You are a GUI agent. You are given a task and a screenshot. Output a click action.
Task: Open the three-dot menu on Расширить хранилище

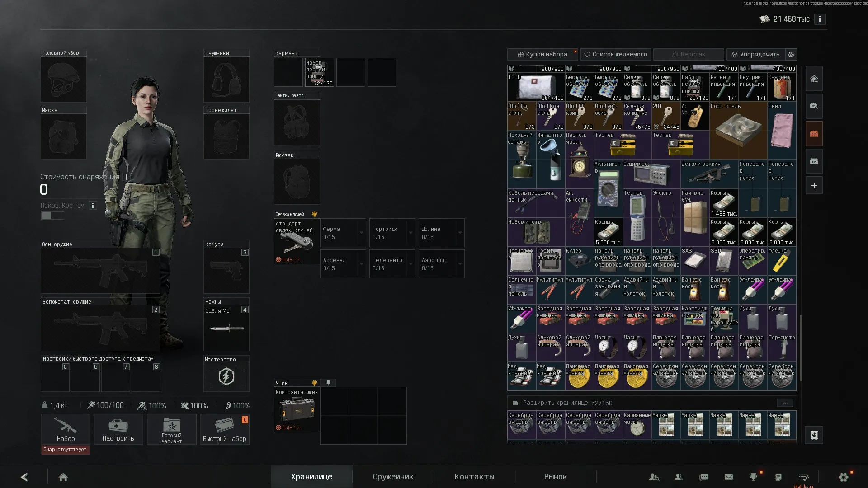coord(785,403)
